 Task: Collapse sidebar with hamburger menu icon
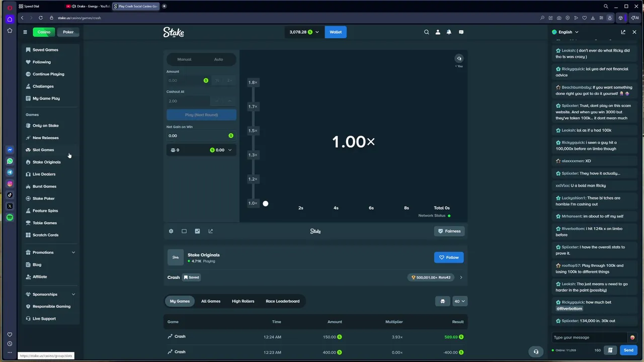[x=25, y=32]
